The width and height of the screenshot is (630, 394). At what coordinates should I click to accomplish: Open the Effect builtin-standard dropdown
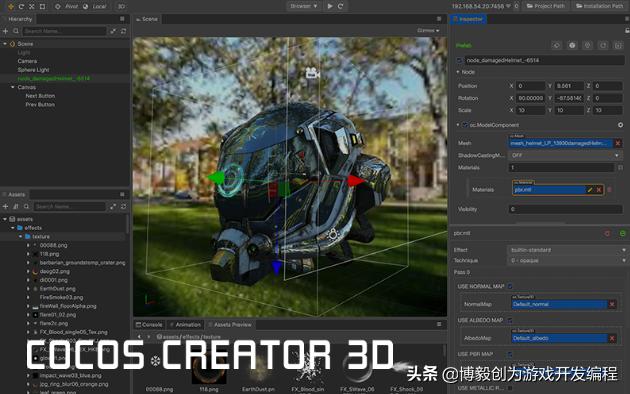pos(567,250)
